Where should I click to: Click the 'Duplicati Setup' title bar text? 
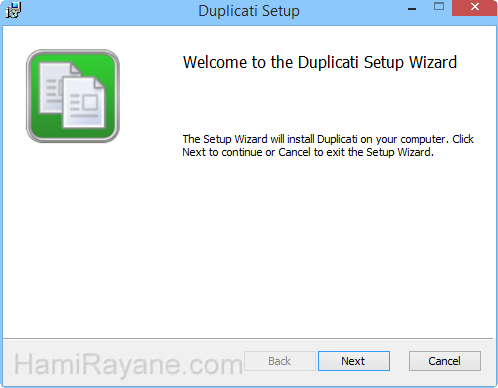point(249,11)
